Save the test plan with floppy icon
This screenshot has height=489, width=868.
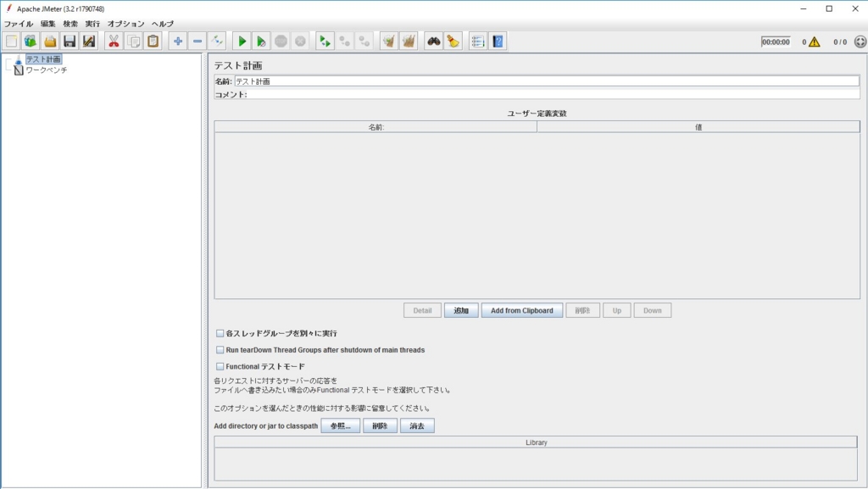point(70,42)
